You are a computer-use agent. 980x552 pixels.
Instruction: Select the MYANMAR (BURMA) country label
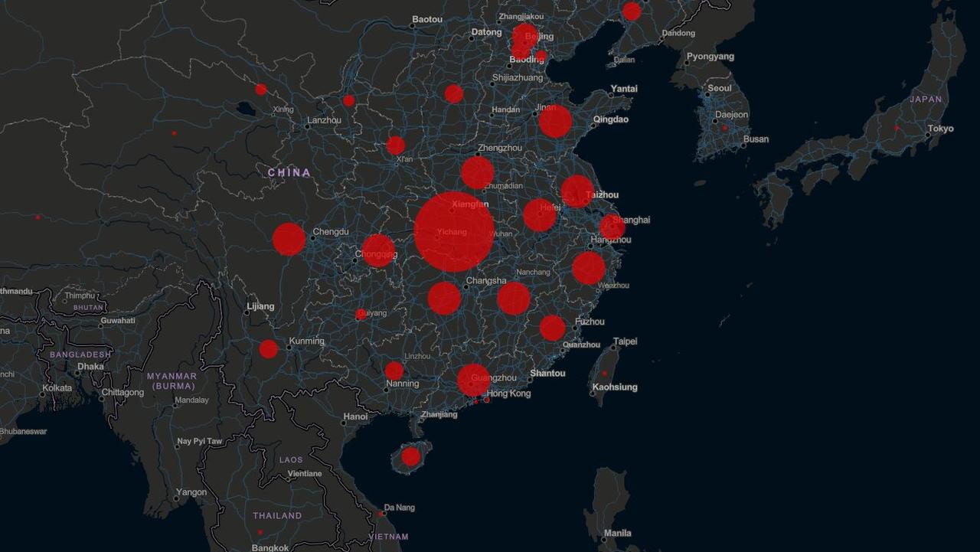pos(174,381)
